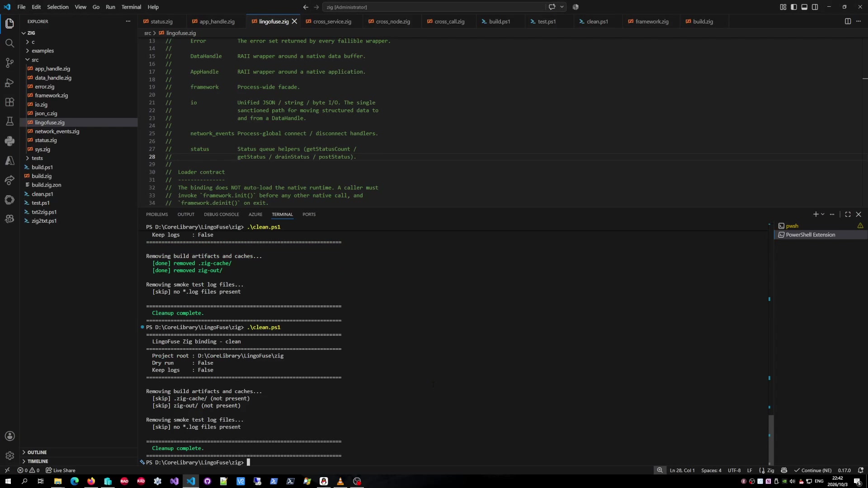Close the terminal panel
The width and height of the screenshot is (868, 488).
coord(859,214)
